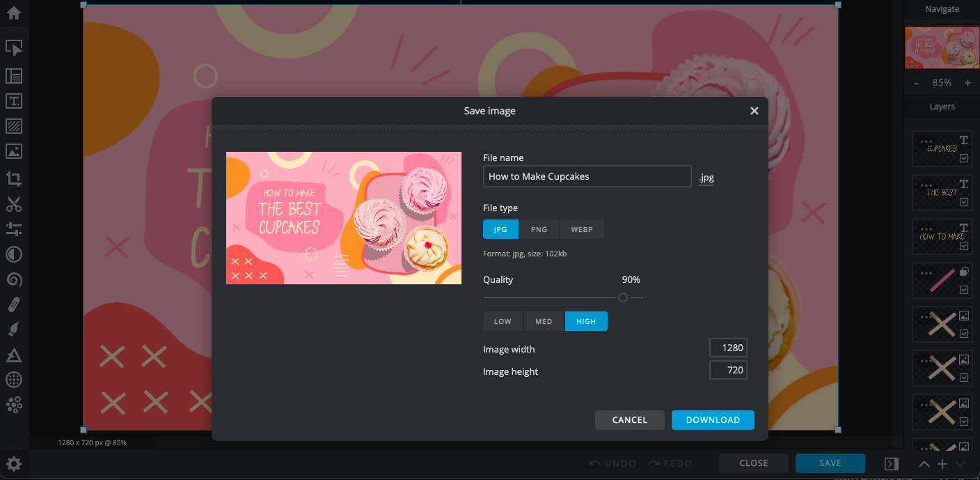Click the down chevron near the plus icon
The height and width of the screenshot is (480, 980).
(961, 464)
